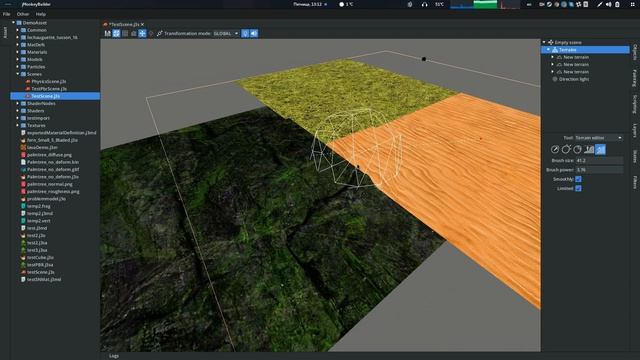The image size is (640, 360).
Task: Select lavaDemo.j3m file
Action: [x=39, y=148]
